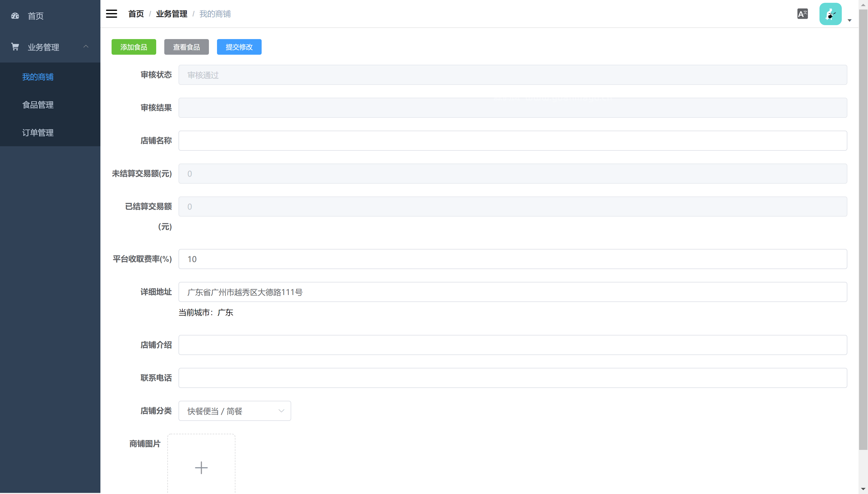Focus the 店铺名称 input field
The width and height of the screenshot is (868, 494).
tap(513, 140)
